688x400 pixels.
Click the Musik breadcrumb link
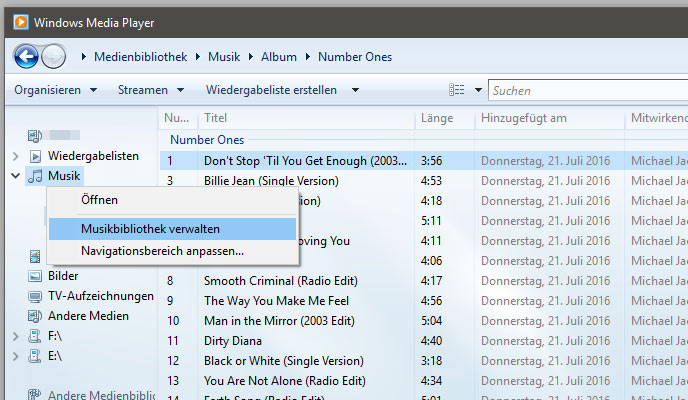tap(224, 57)
